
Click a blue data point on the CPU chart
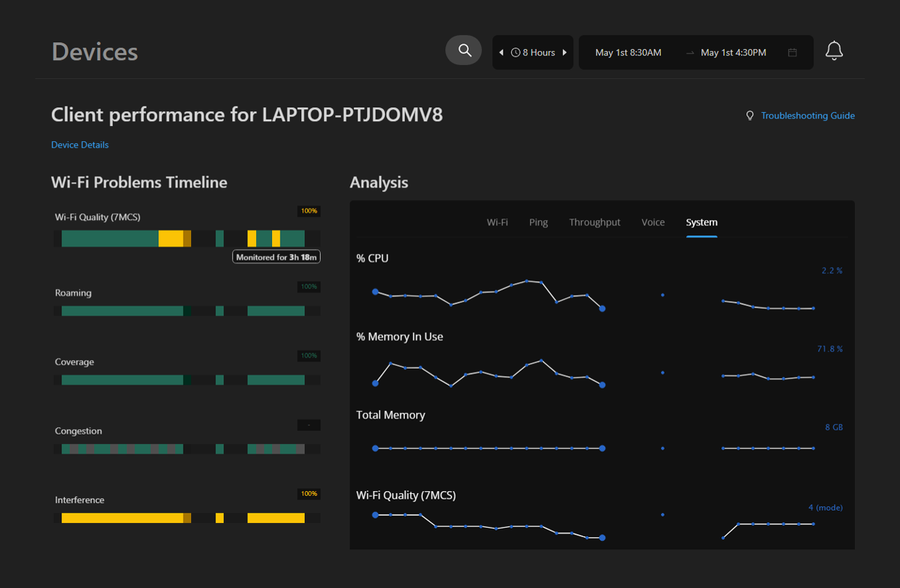click(376, 293)
